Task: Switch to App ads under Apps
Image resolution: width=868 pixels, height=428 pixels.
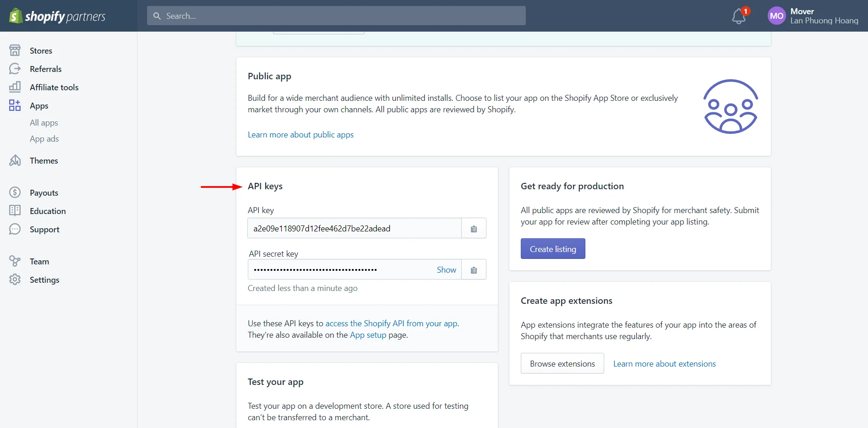Action: point(44,138)
